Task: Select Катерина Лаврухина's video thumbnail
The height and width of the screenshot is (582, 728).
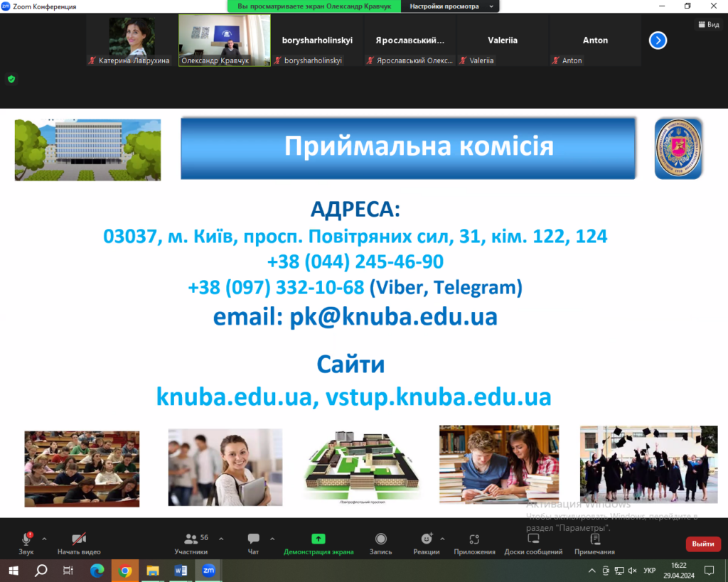Action: pos(132,41)
